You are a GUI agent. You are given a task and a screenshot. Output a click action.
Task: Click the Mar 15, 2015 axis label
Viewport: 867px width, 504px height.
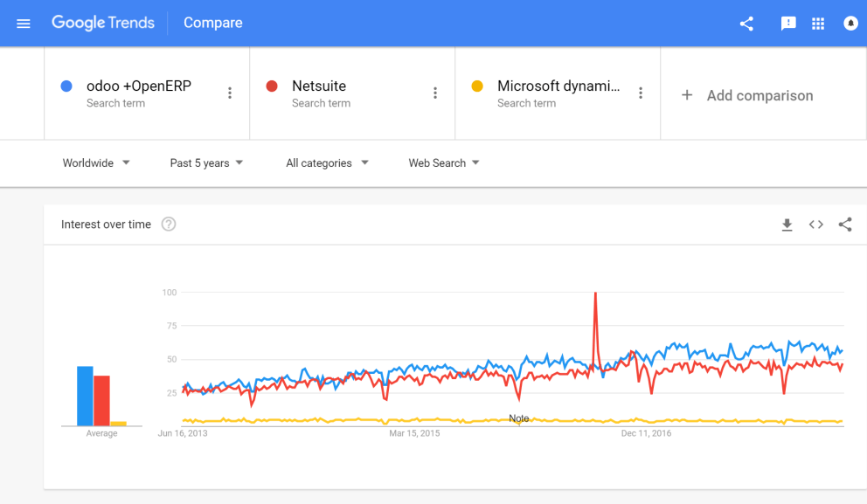(x=414, y=433)
